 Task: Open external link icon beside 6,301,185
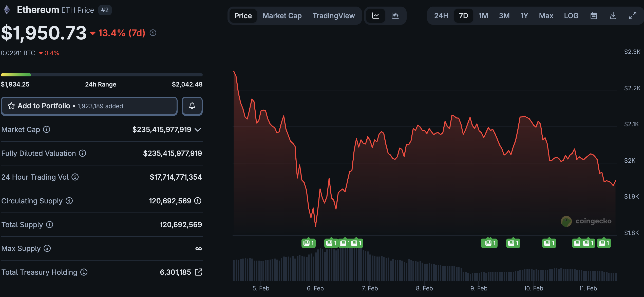[x=198, y=272]
